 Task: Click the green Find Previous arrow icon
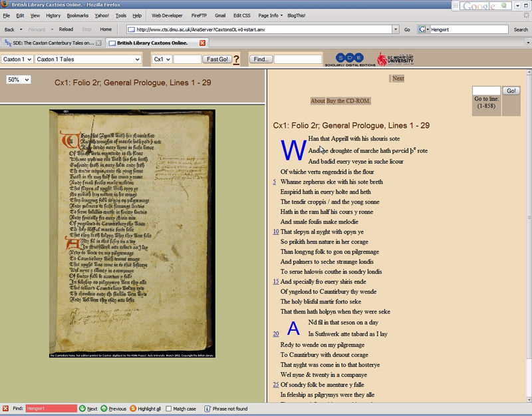pos(104,409)
